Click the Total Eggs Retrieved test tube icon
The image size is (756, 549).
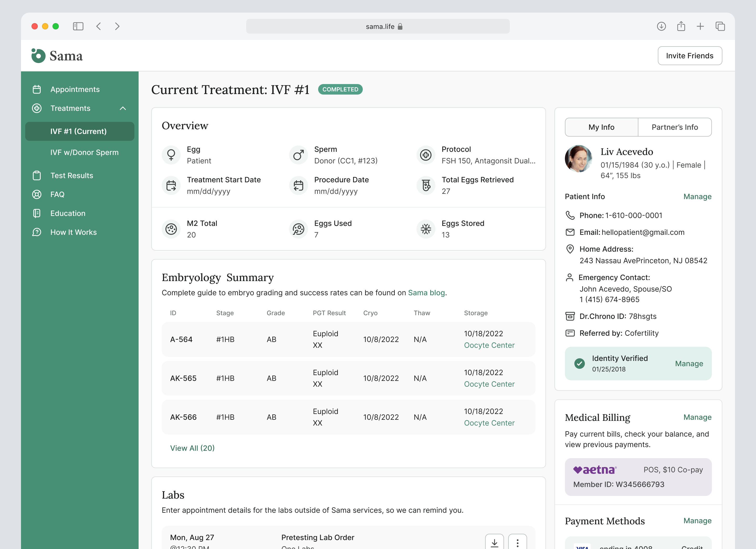(x=426, y=185)
